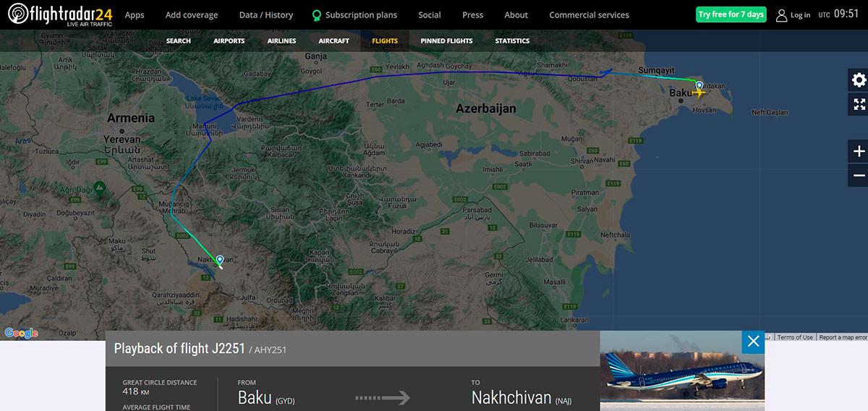Screen dimensions: 868x411
Task: Click Try free for 7 days button
Action: pos(731,14)
